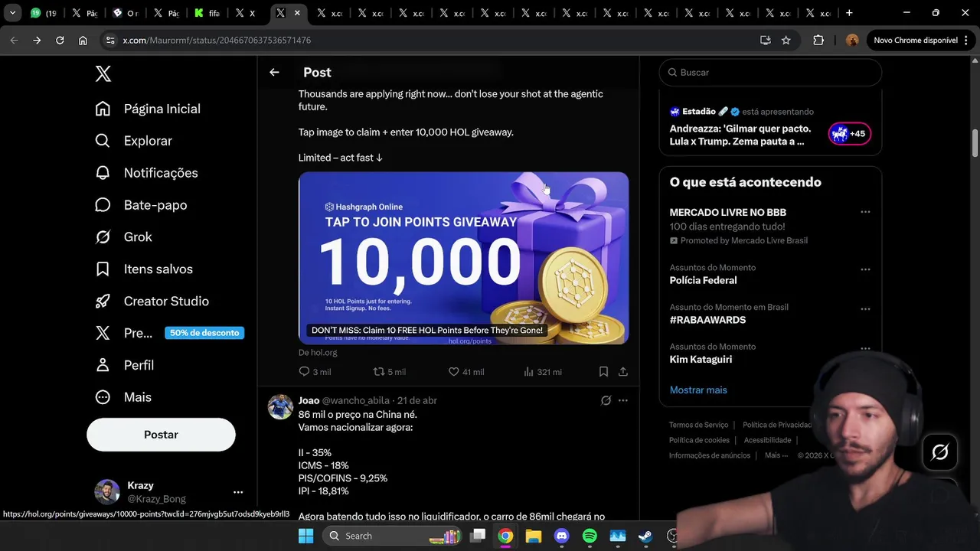980x551 pixels.
Task: Like the post with 41 mil likes
Action: pyautogui.click(x=465, y=372)
